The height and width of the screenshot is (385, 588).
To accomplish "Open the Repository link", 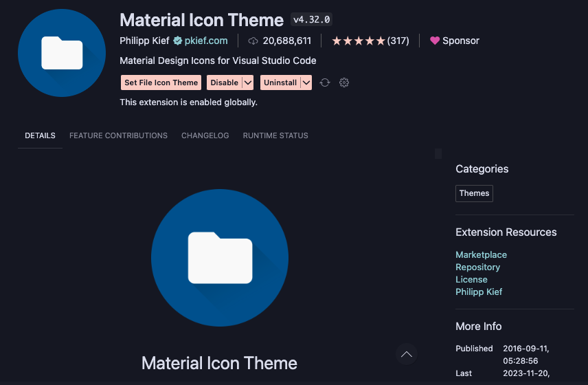I will 478,267.
